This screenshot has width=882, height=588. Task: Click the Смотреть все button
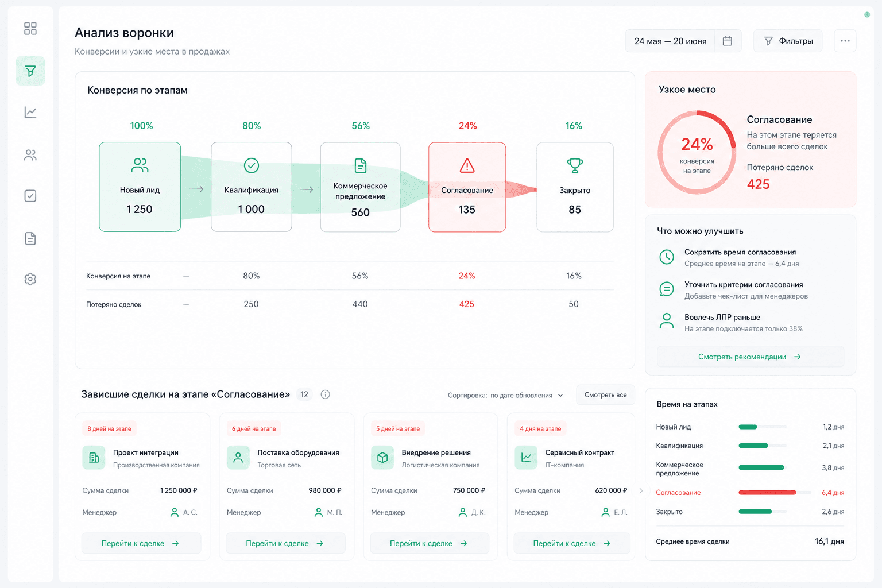coord(605,394)
